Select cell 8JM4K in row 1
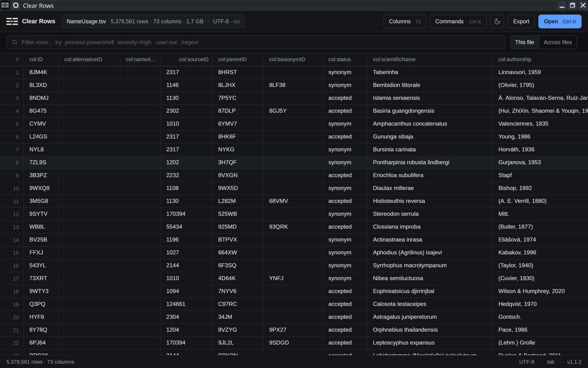The height and width of the screenshot is (368, 588). [x=41, y=72]
